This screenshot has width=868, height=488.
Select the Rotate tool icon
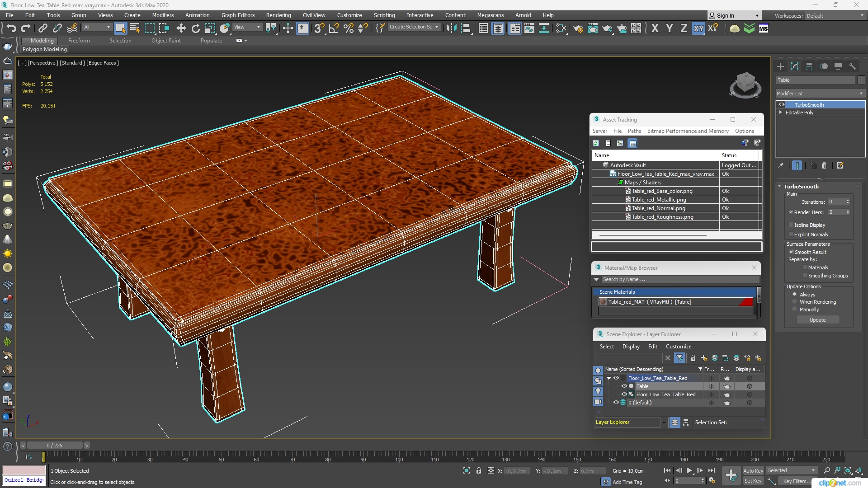pyautogui.click(x=195, y=28)
